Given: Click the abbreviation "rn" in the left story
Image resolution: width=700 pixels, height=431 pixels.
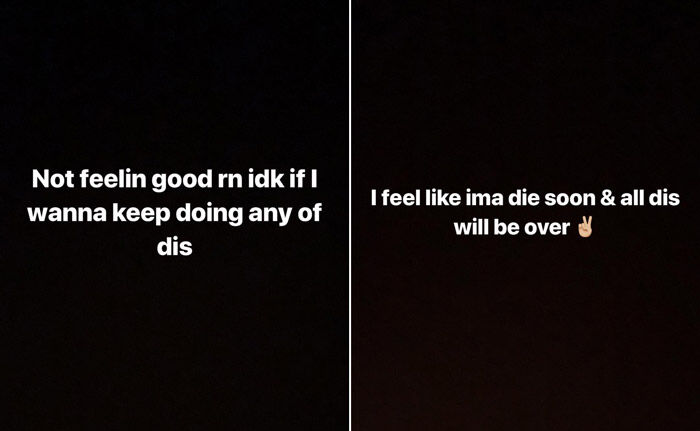Looking at the screenshot, I should click(x=229, y=181).
